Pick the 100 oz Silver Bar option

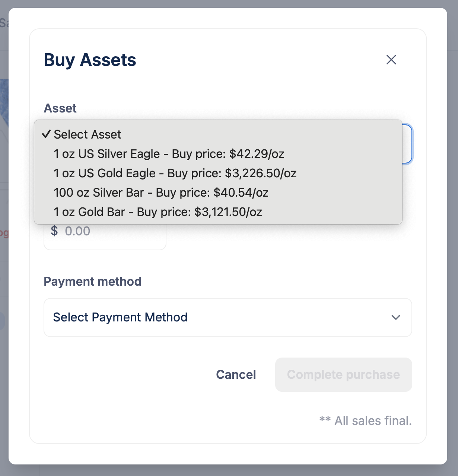pyautogui.click(x=218, y=193)
